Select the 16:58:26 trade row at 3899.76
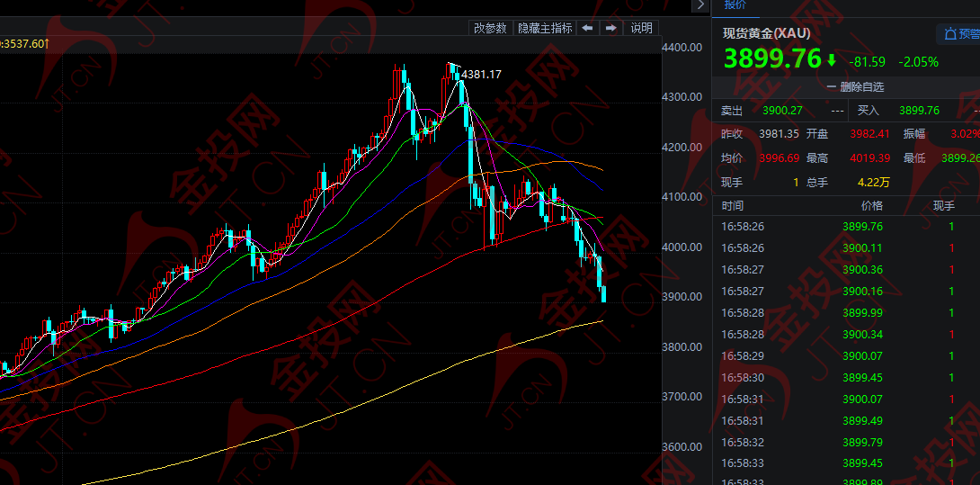Viewport: 980px width, 485px height. [x=845, y=227]
